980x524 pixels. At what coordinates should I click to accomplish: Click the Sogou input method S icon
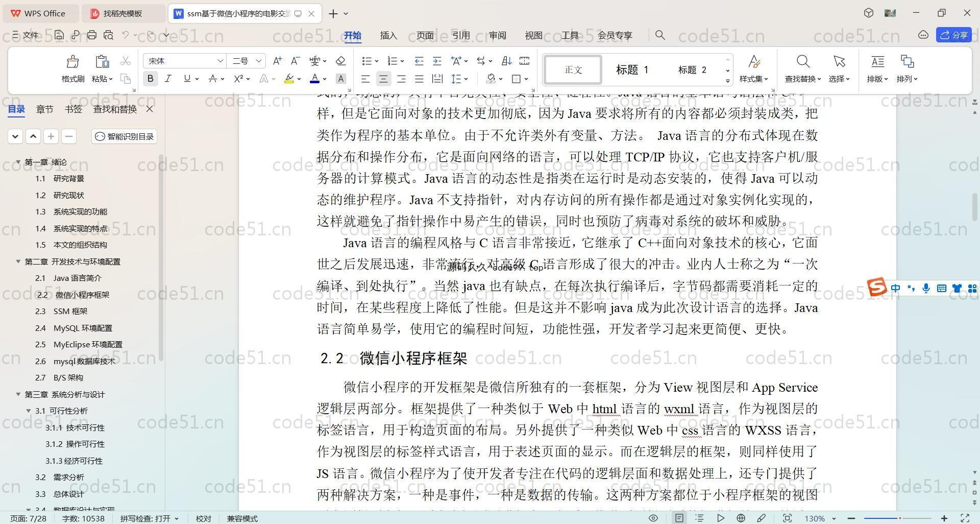(x=877, y=287)
